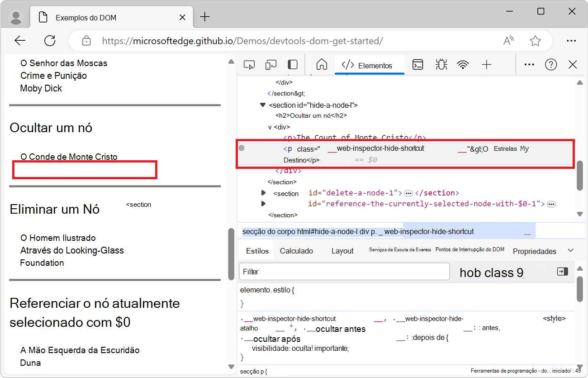Click Moby Dick list item
Viewport: 588px width, 378px height.
(41, 88)
